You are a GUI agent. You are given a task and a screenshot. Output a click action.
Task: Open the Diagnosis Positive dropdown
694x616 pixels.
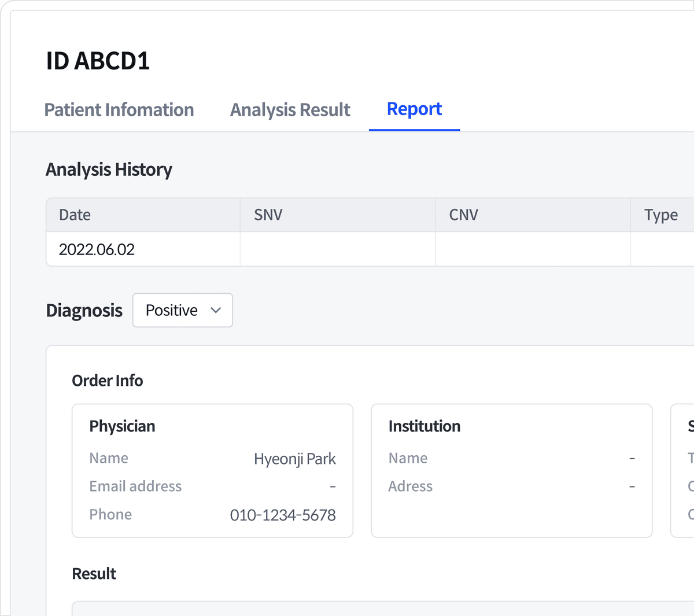183,310
